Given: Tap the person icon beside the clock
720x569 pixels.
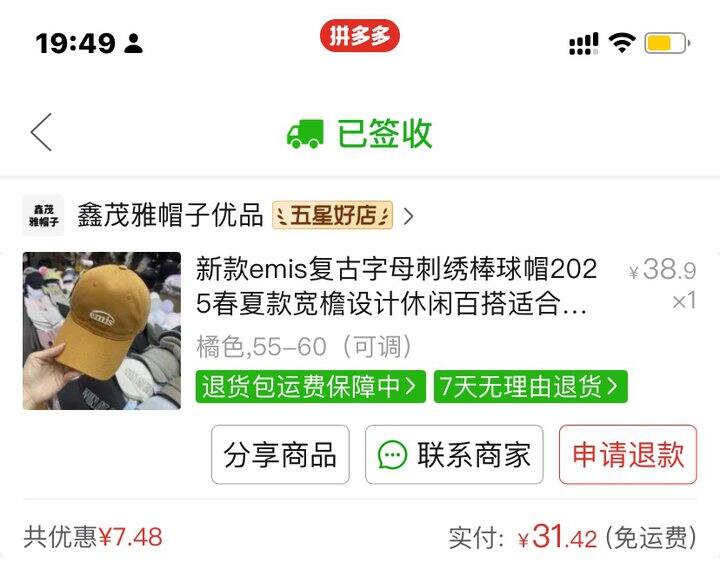Looking at the screenshot, I should (x=133, y=43).
